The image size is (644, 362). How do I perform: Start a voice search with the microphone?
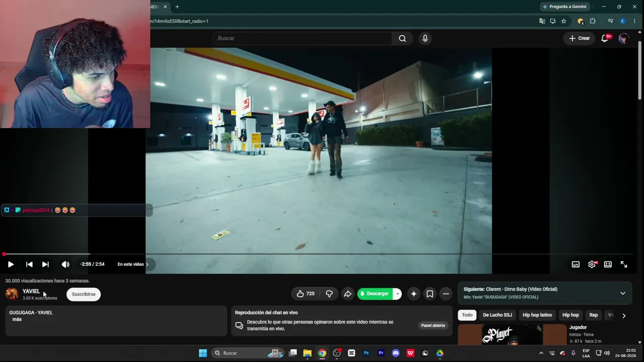pos(425,38)
